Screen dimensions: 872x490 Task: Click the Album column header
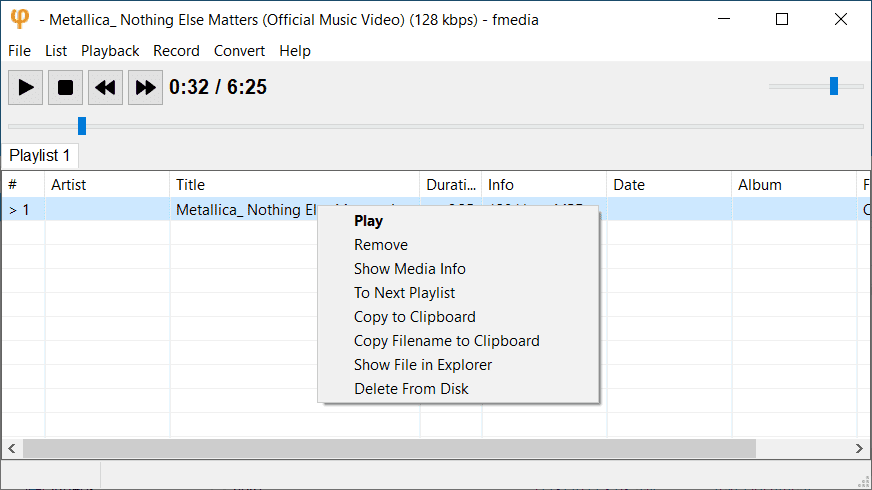tap(794, 185)
